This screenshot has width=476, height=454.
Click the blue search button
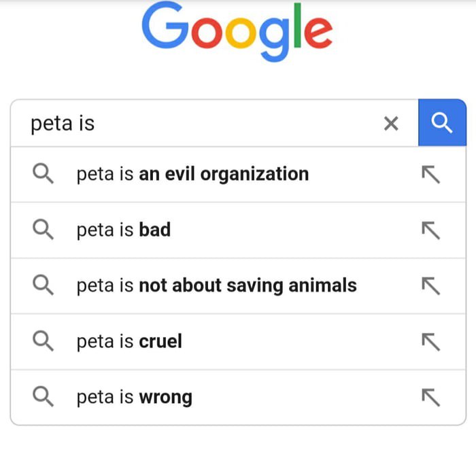coord(442,122)
